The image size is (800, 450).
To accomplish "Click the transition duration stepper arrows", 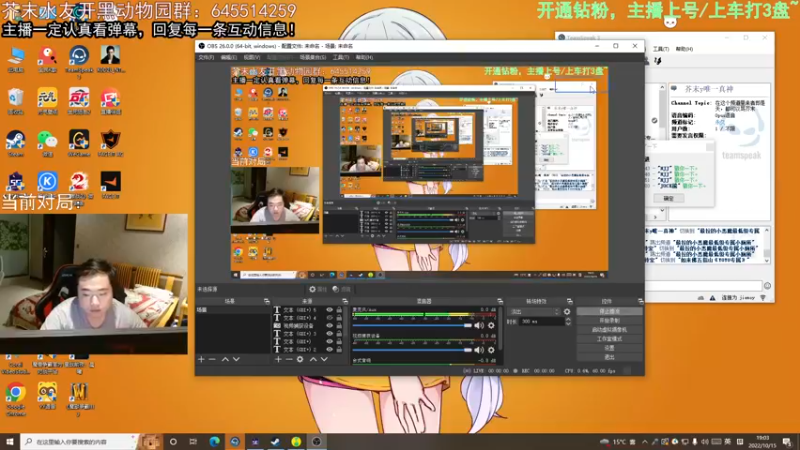I will point(568,321).
